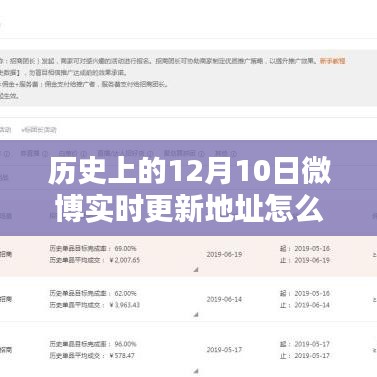The image size is (377, 377).
Task: Select the 96.00% target rate value
Action: pyautogui.click(x=125, y=344)
